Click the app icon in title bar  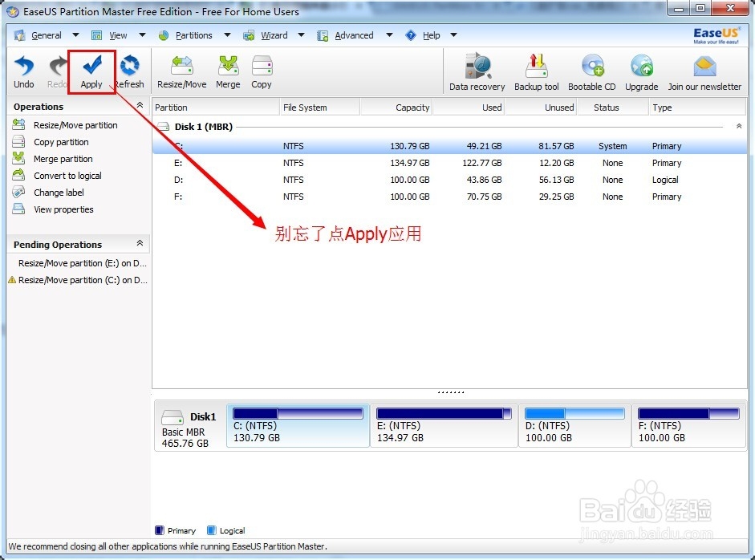click(13, 11)
